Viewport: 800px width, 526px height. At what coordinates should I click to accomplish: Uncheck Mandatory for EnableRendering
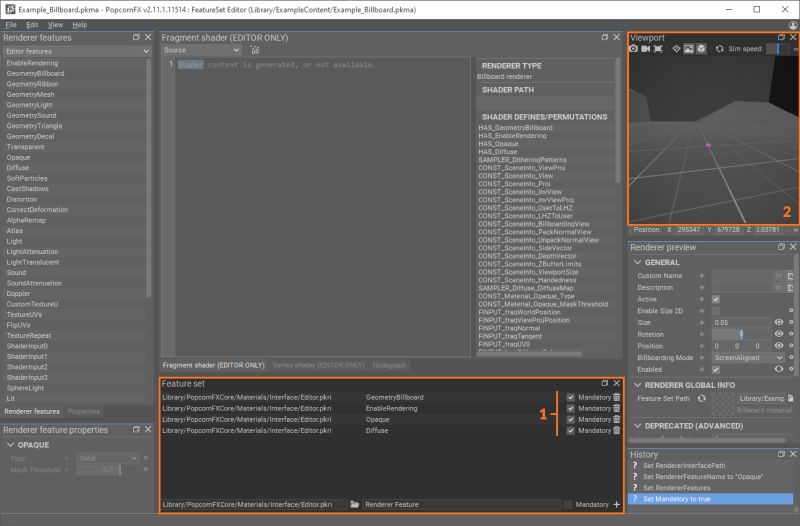(570, 408)
